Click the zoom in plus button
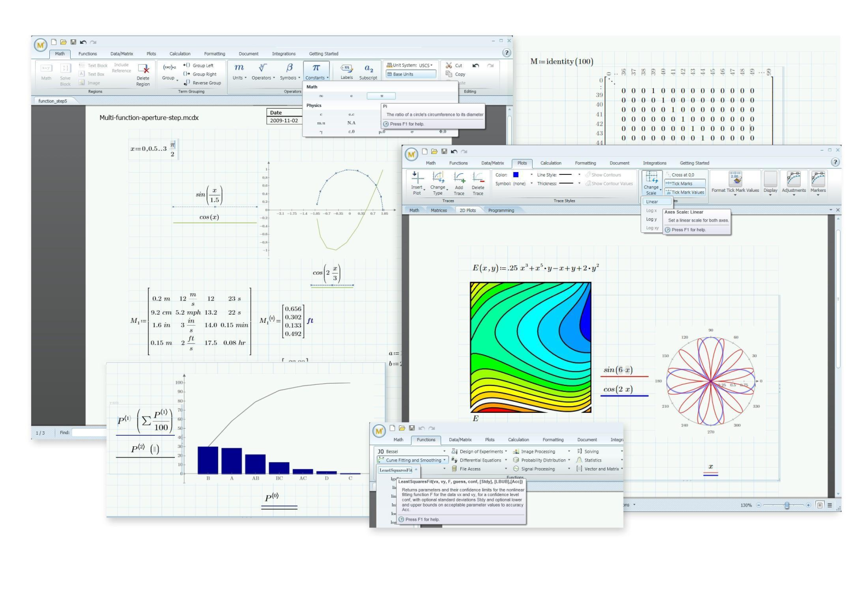This screenshot has width=868, height=592. [808, 505]
